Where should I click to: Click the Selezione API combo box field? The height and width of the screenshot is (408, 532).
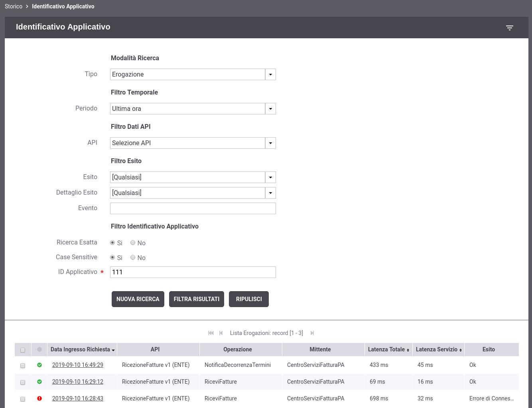point(187,143)
